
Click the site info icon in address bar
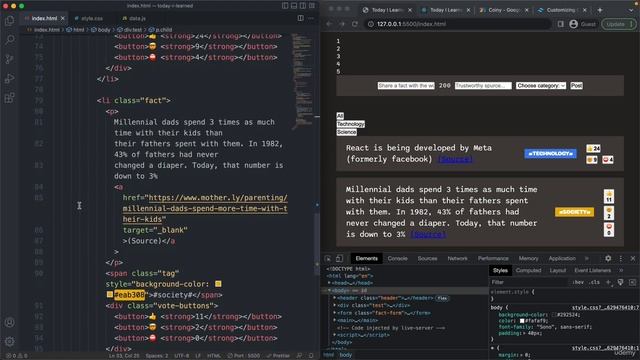click(371, 24)
